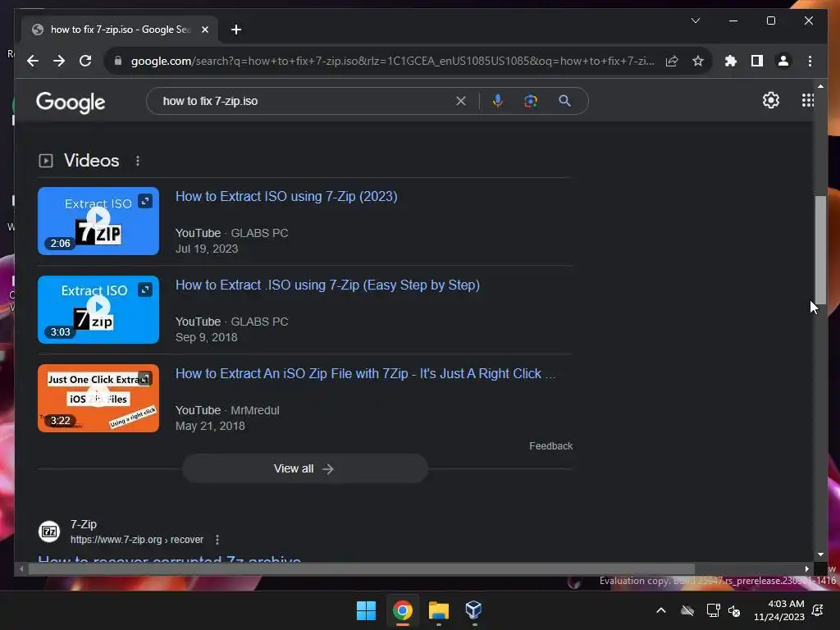Screen dimensions: 840x630
Task: Share this page from the address bar
Action: pos(672,61)
